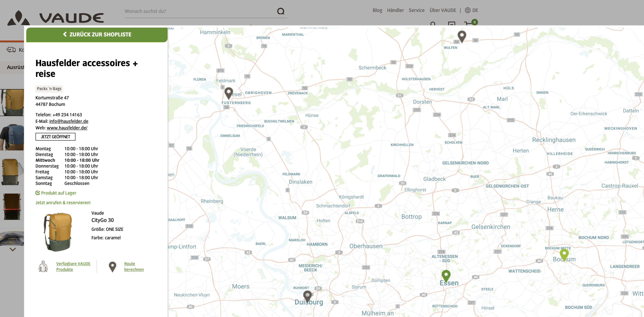Click the Hausfelder accessoires + reise heading
The image size is (644, 317).
point(86,68)
